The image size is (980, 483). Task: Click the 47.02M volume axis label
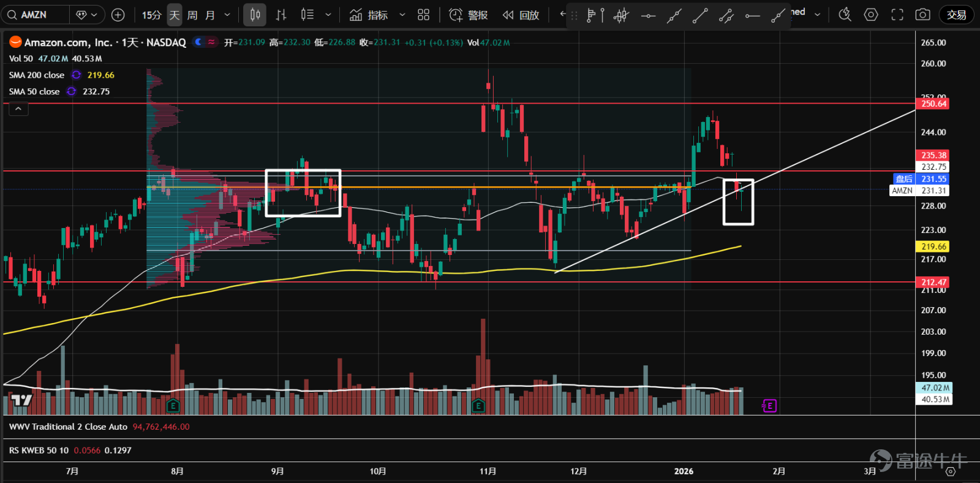pos(934,387)
